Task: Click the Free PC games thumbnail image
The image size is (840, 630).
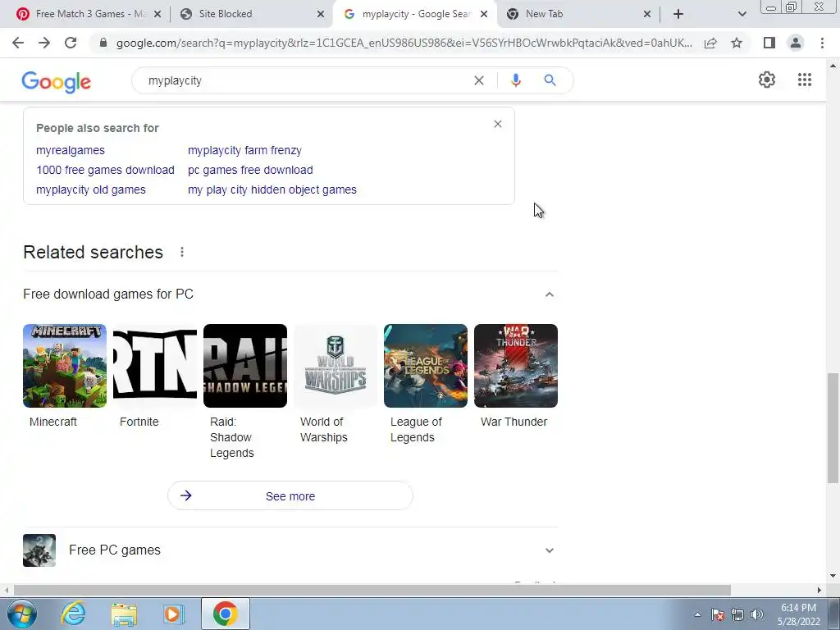Action: click(39, 550)
